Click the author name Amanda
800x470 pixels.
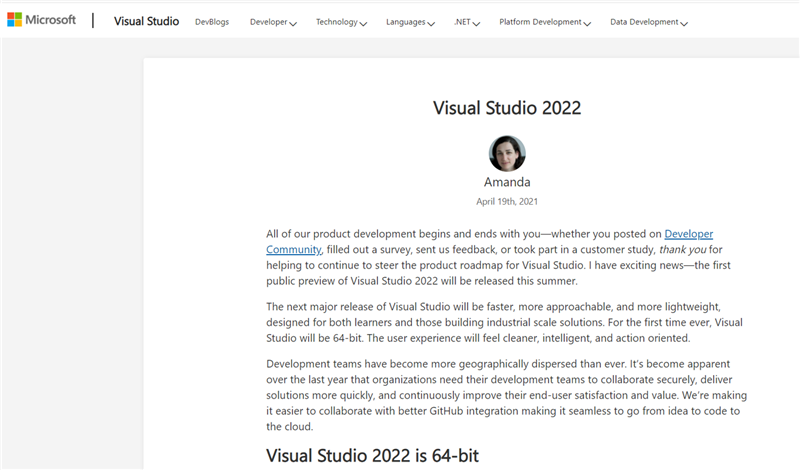pos(507,182)
